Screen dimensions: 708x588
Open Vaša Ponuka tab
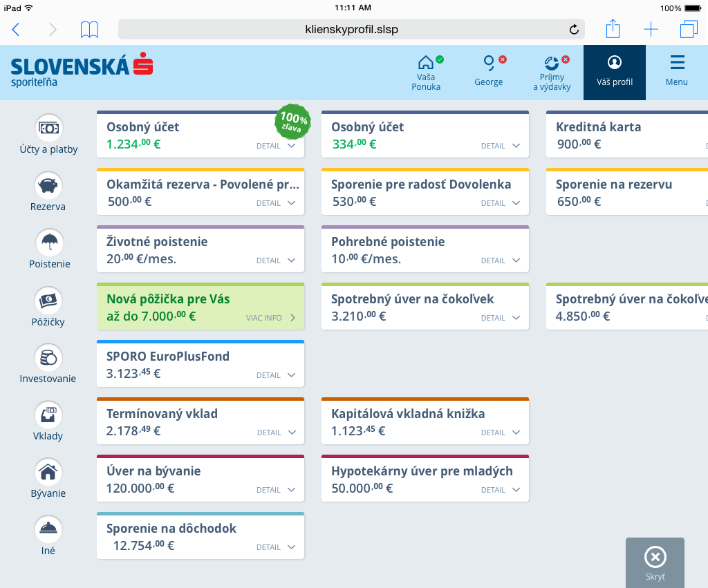pos(426,73)
